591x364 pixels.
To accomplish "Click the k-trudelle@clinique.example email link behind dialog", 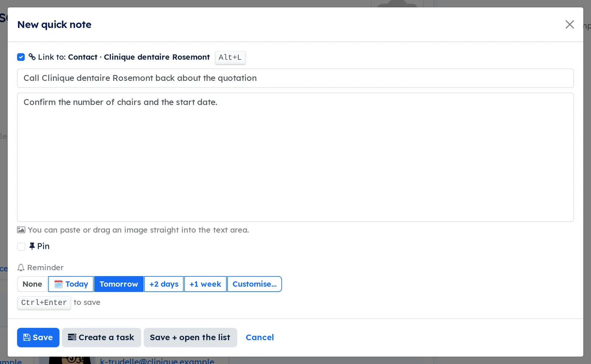I will [157, 361].
